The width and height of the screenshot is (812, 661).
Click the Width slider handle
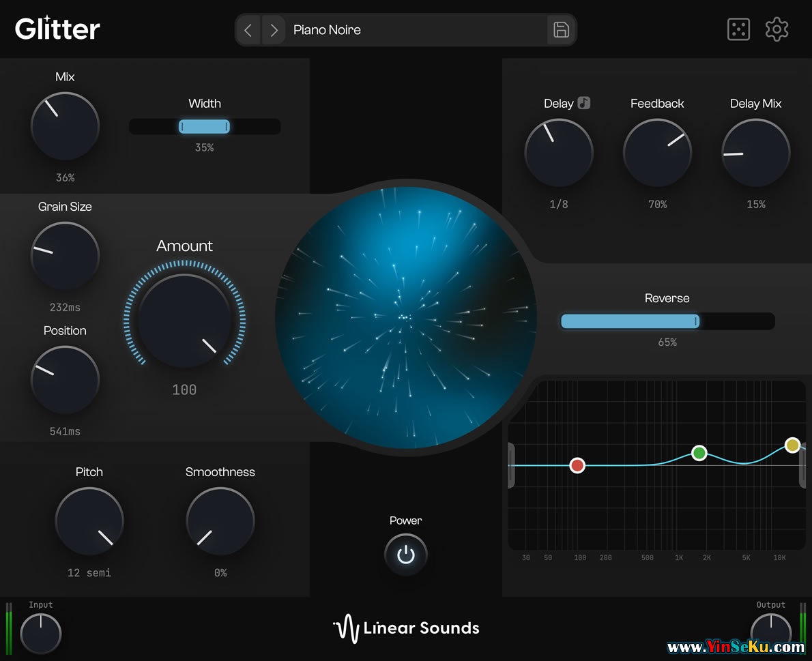pos(204,126)
